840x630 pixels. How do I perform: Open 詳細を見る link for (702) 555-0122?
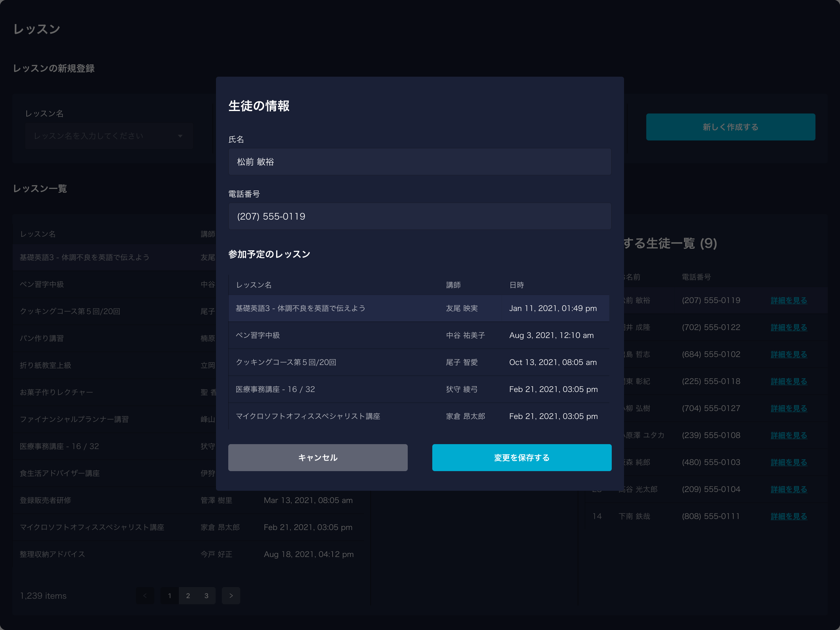pos(788,327)
